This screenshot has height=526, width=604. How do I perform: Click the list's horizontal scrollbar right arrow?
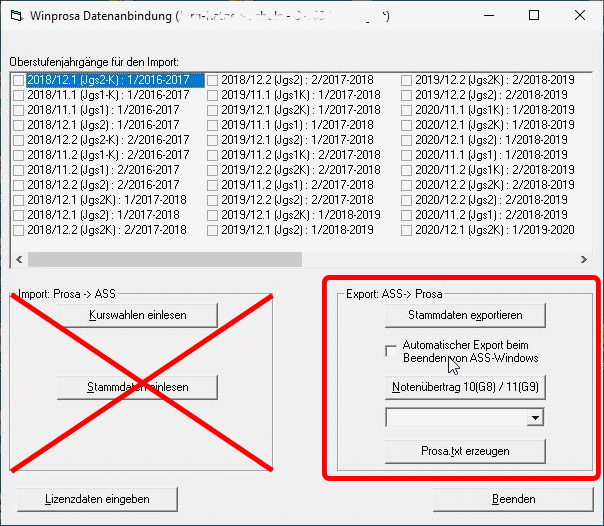(584, 259)
